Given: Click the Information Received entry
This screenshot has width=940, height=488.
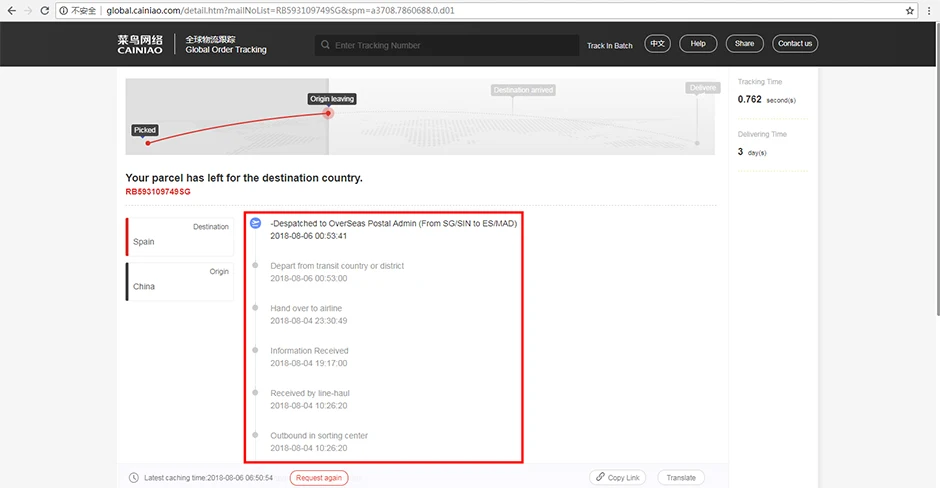Looking at the screenshot, I should pyautogui.click(x=309, y=351).
